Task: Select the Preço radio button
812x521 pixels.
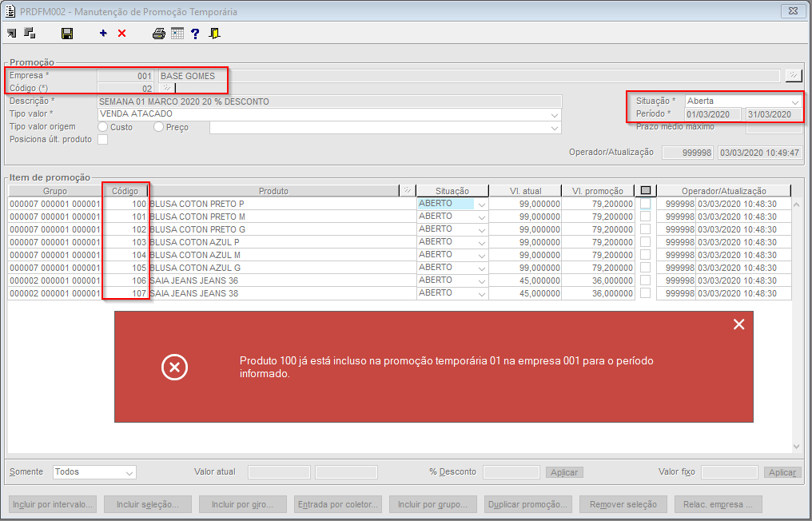Action: (x=158, y=127)
